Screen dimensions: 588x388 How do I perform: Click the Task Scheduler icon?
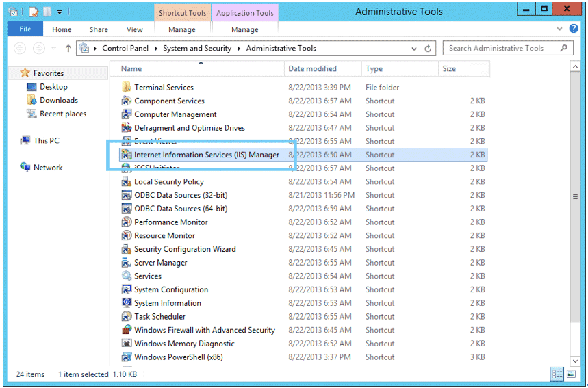pyautogui.click(x=127, y=316)
